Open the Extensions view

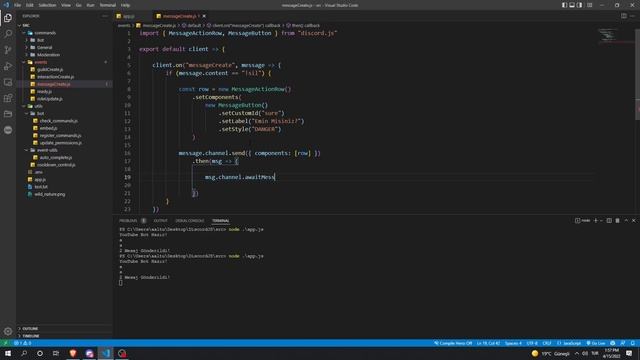click(x=8, y=98)
